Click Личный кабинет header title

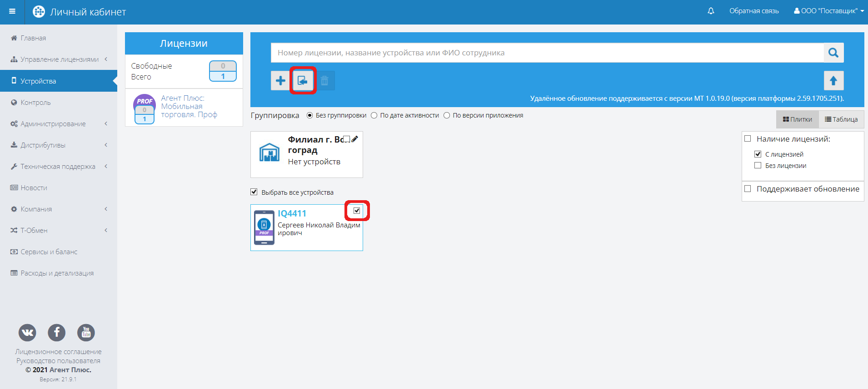tap(88, 12)
